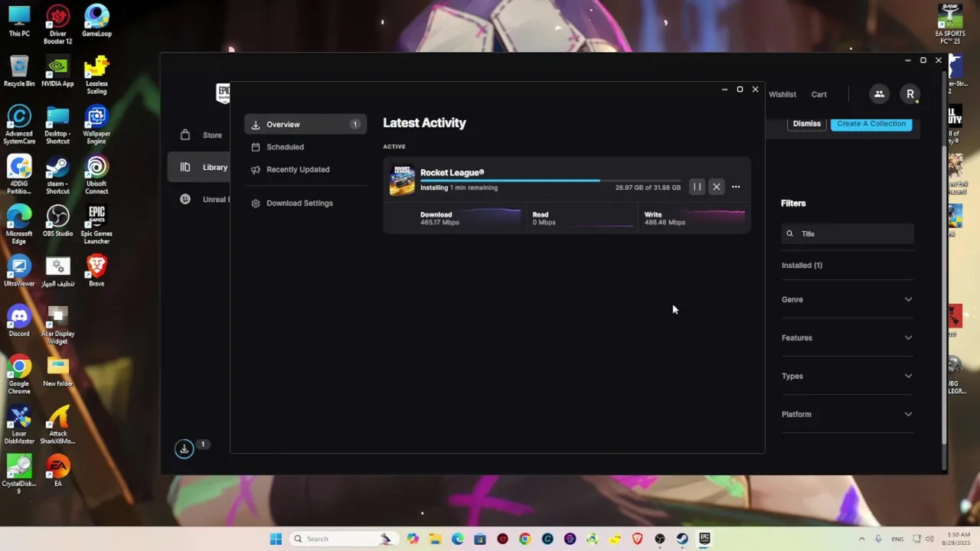Open NVIDIA App desktop icon

coord(57,71)
